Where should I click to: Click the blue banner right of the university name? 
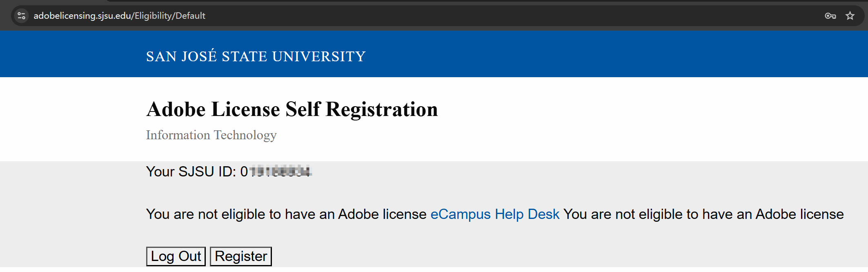click(612, 55)
